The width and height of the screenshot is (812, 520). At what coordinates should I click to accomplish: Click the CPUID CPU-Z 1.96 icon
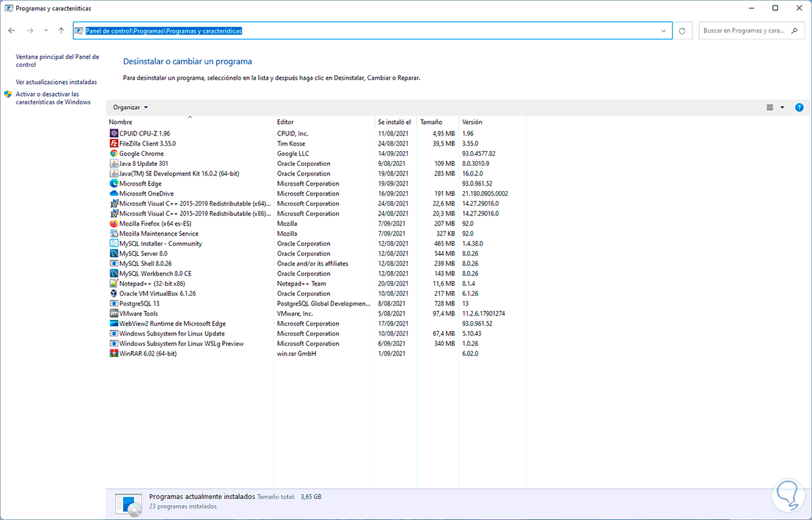114,133
